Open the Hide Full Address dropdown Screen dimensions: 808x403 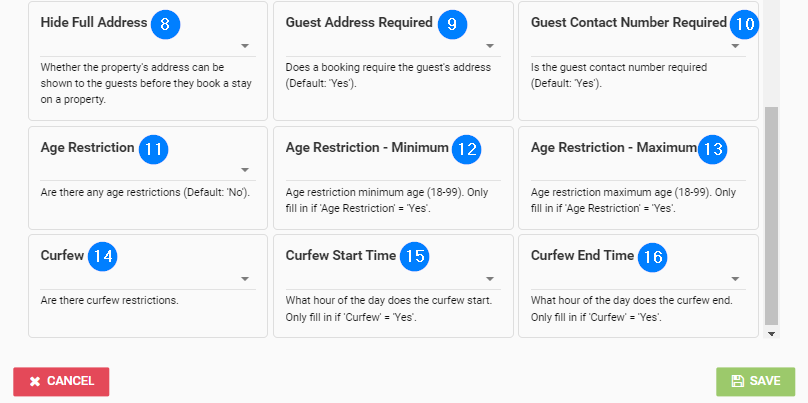[148, 46]
